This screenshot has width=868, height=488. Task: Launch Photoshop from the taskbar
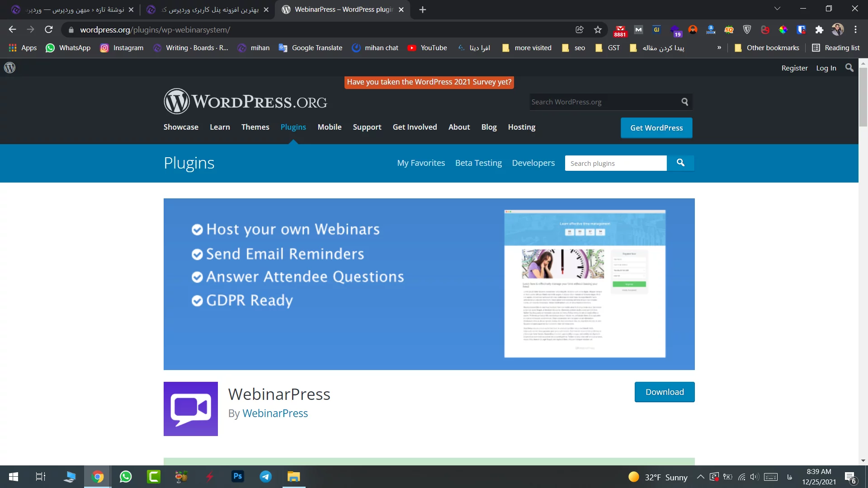[237, 477]
